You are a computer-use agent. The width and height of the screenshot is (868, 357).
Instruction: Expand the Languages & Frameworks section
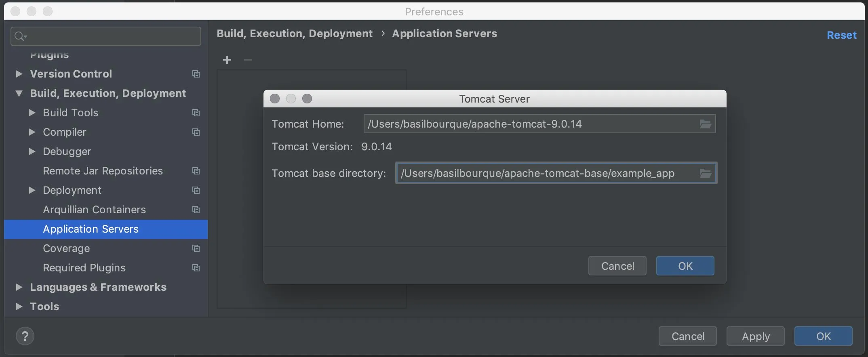19,287
